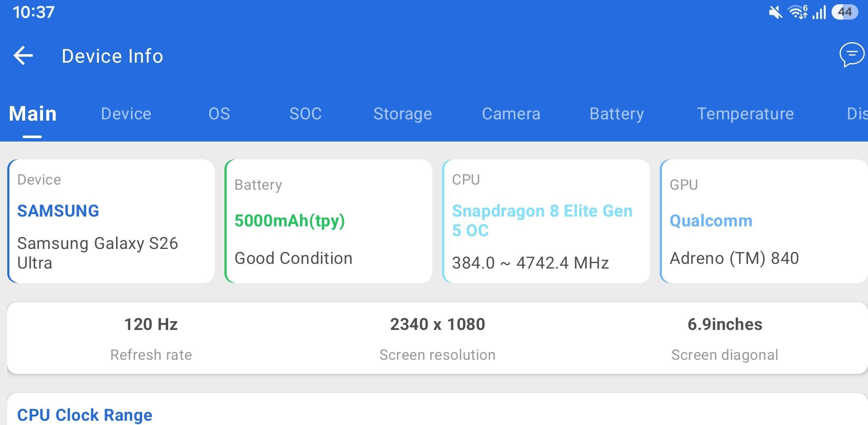Image resolution: width=868 pixels, height=425 pixels.
Task: Switch to the Temperature tab
Action: tap(745, 114)
